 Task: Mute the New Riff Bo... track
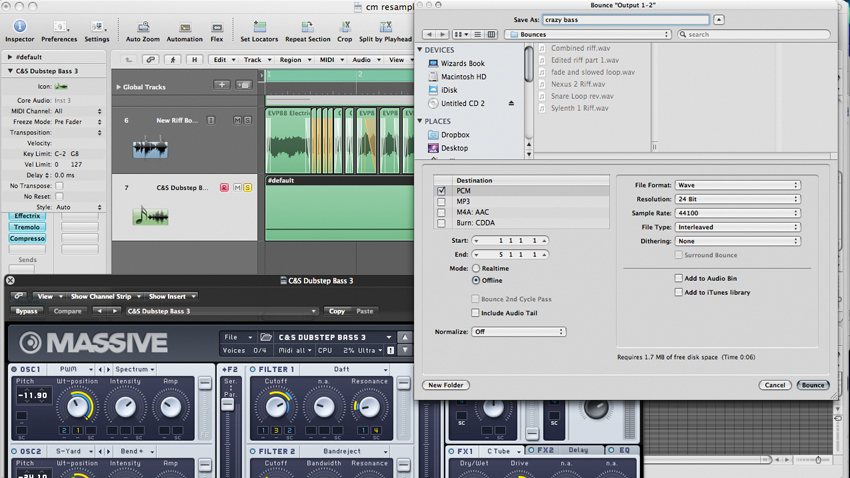(x=237, y=120)
